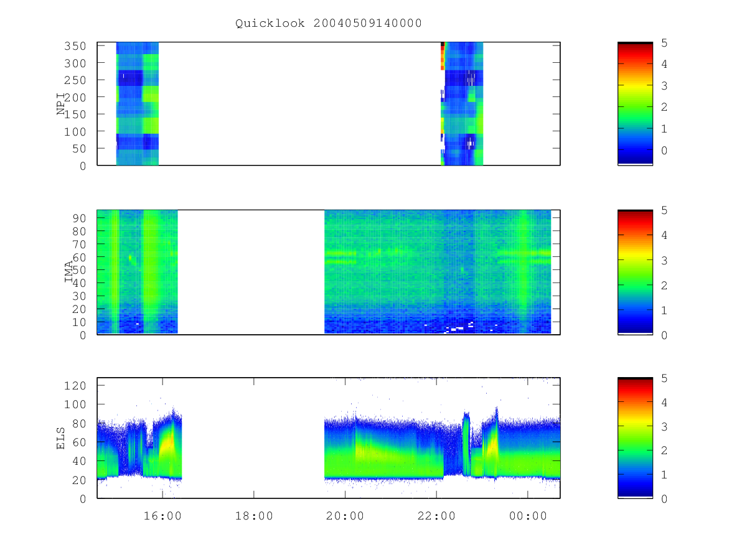The height and width of the screenshot is (560, 747).
Task: Click the 16:00 time axis label
Action: point(162,516)
